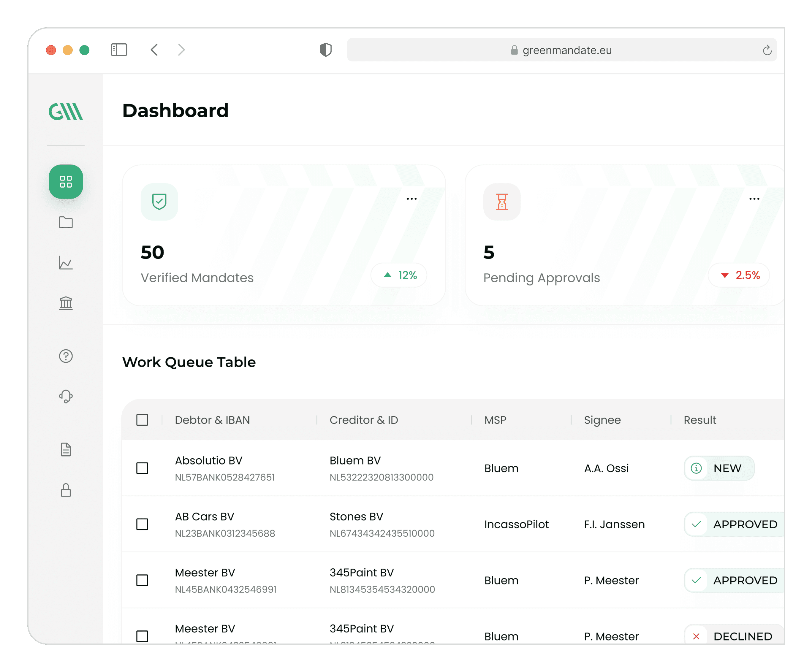Click the NEW result badge
This screenshot has width=785, height=672.
click(719, 468)
